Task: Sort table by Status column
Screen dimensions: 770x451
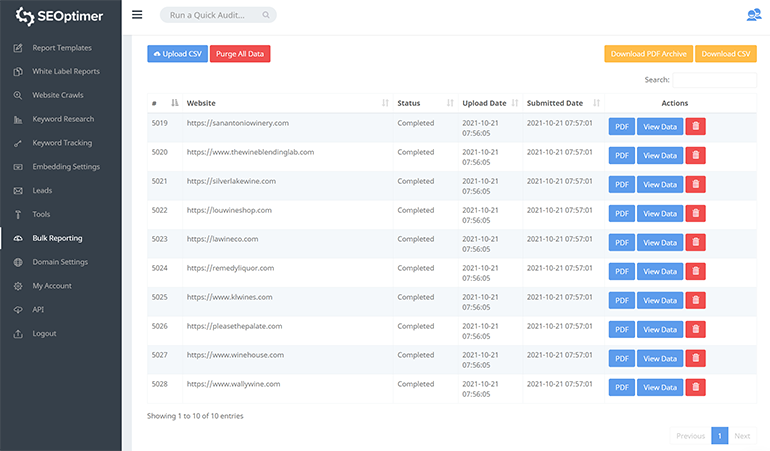Action: [449, 103]
